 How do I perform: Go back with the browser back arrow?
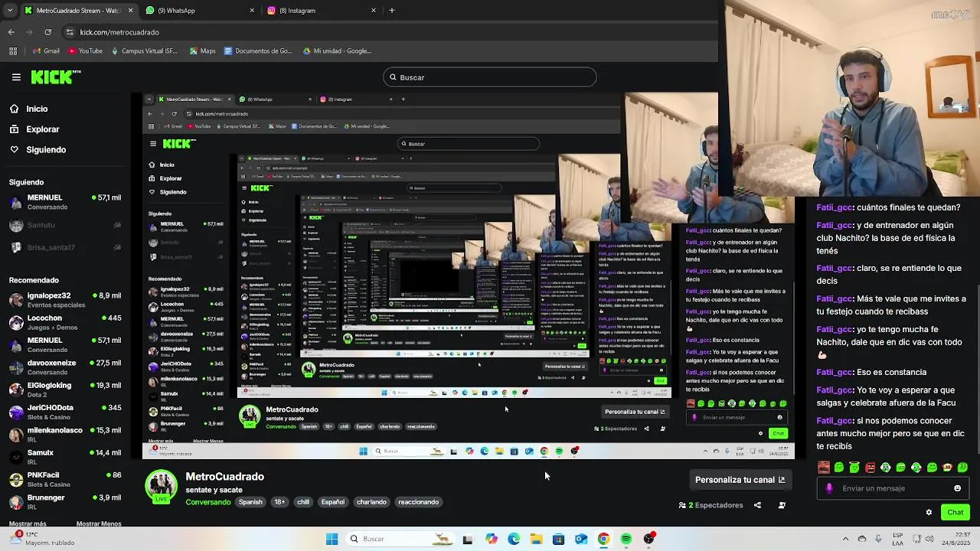tap(11, 32)
